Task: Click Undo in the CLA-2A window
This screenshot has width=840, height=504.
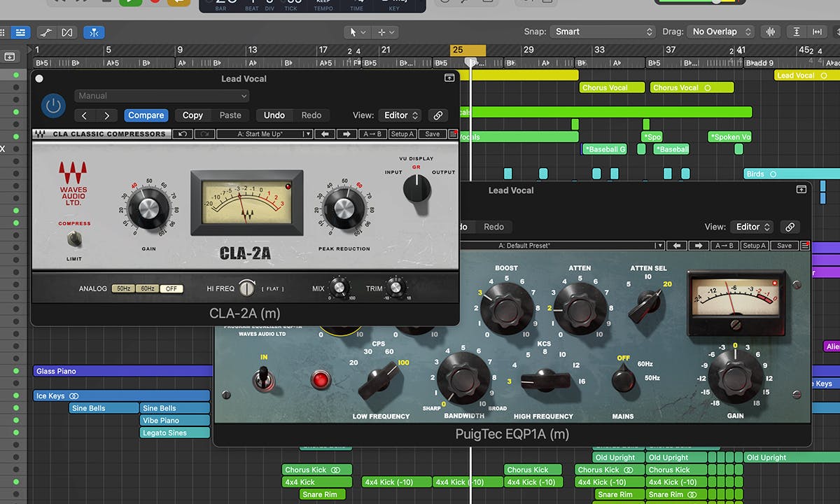Action: click(274, 115)
